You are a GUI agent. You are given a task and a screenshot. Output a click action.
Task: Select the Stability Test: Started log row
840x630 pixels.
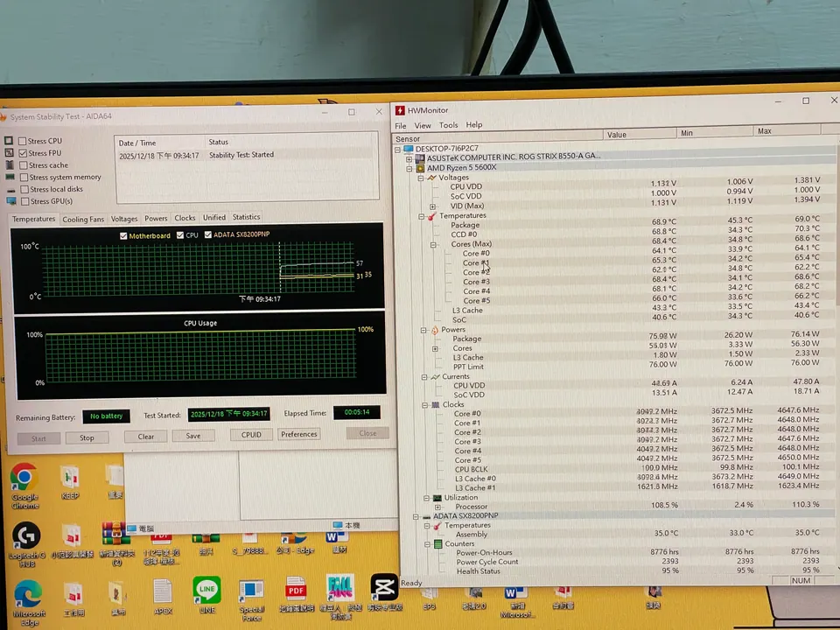pos(245,156)
